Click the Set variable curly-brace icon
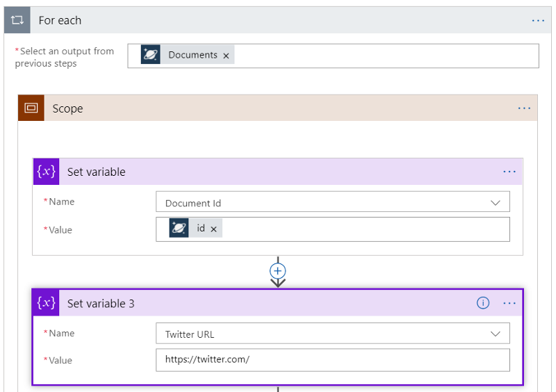The width and height of the screenshot is (556, 392). pos(47,172)
